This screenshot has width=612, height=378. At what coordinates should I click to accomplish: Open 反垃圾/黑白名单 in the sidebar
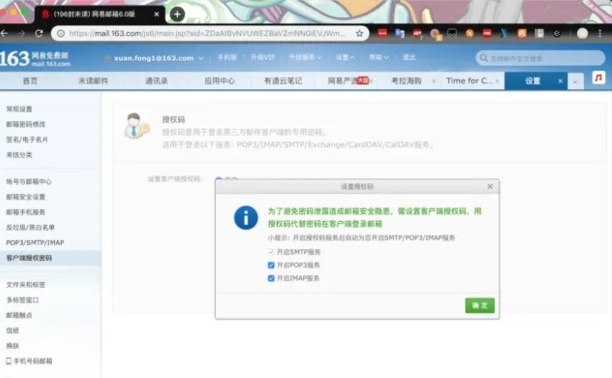click(30, 227)
